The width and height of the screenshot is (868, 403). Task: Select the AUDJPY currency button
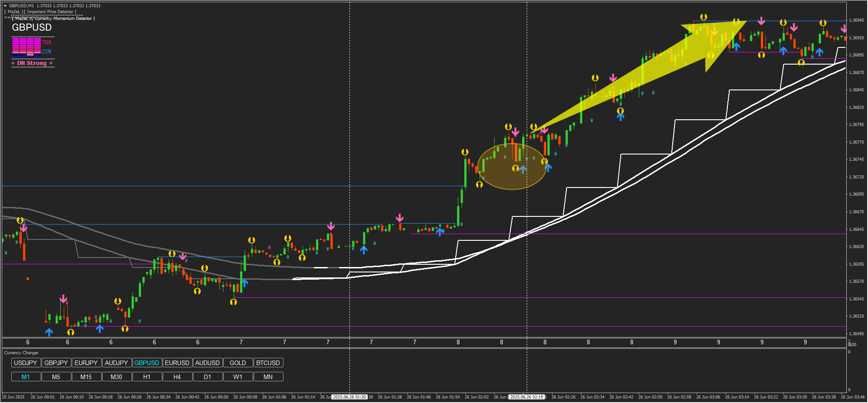tap(117, 363)
